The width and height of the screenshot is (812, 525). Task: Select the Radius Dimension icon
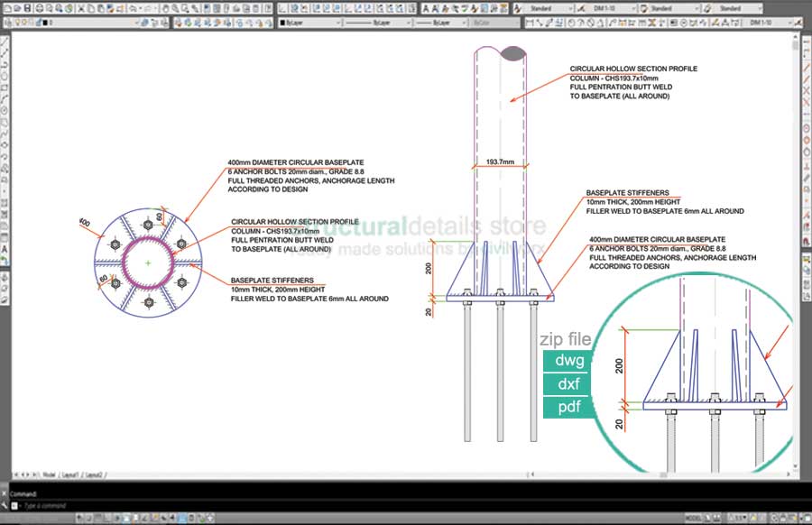point(572,23)
